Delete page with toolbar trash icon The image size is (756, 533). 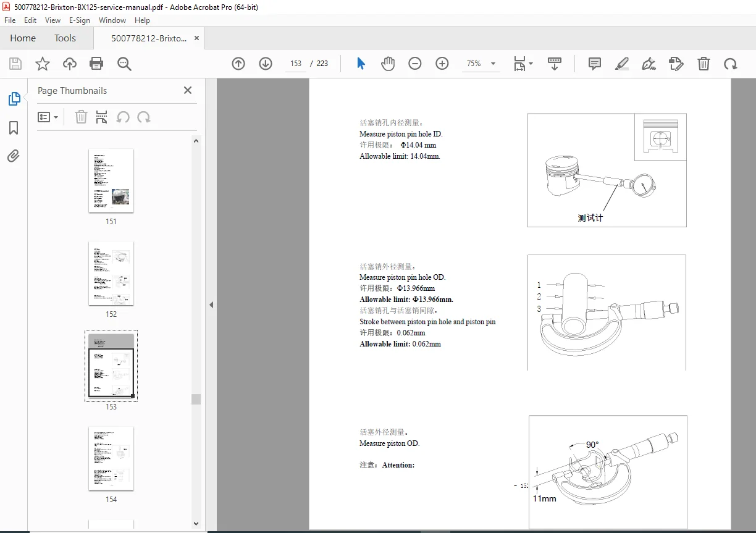click(x=703, y=64)
